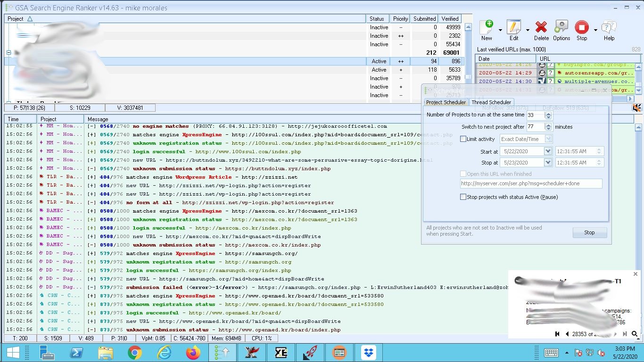The height and width of the screenshot is (362, 644).
Task: Open the Start at date dropdown
Action: [547, 151]
